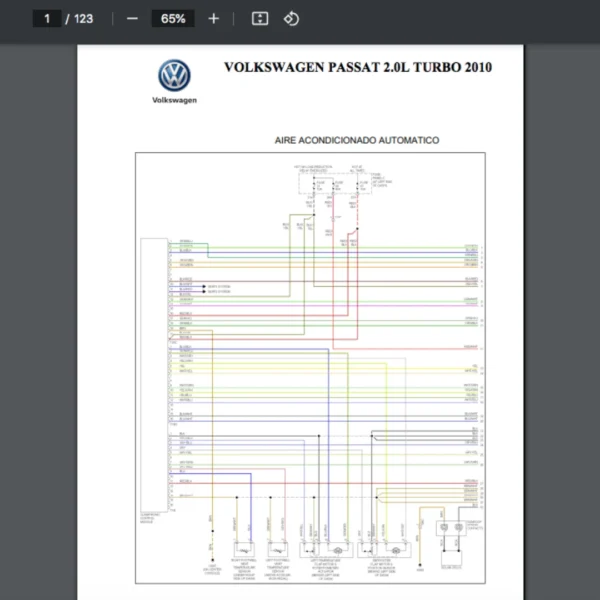Click the wiring diagram image
The image size is (600, 600).
tap(310, 368)
